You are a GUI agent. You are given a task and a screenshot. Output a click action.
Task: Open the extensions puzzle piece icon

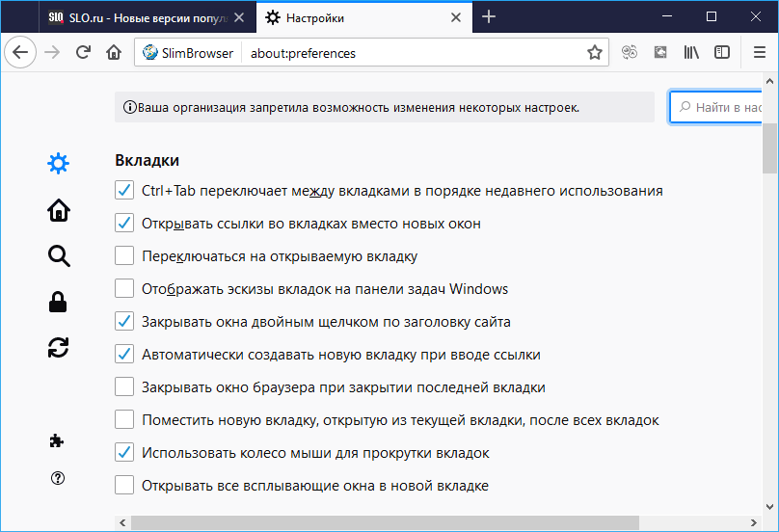[x=59, y=440]
